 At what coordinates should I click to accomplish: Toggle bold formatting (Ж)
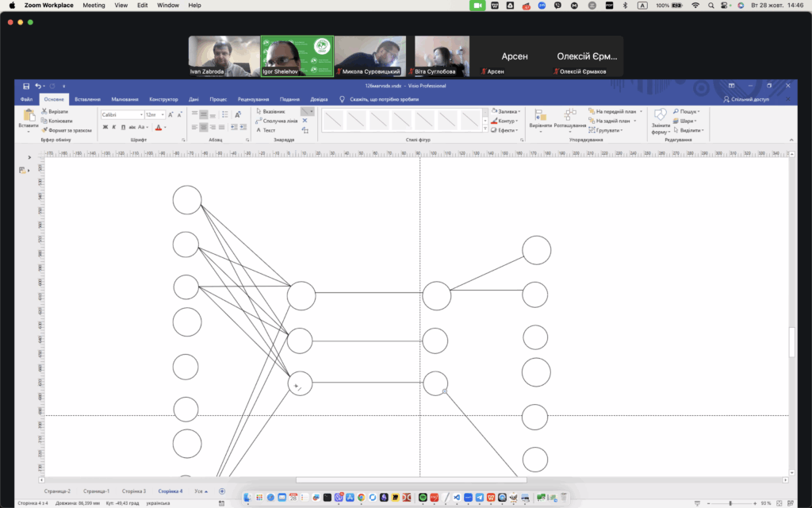(x=105, y=127)
